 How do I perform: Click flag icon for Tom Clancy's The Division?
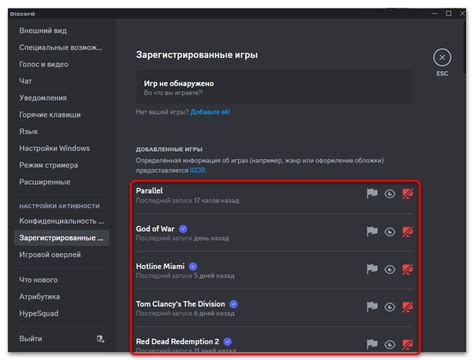tap(372, 307)
